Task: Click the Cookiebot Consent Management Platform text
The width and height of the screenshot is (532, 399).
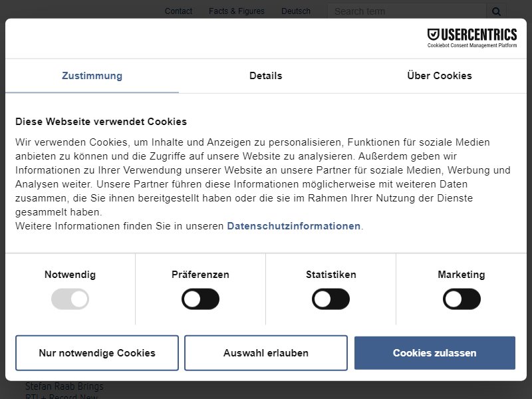Action: pyautogui.click(x=472, y=45)
